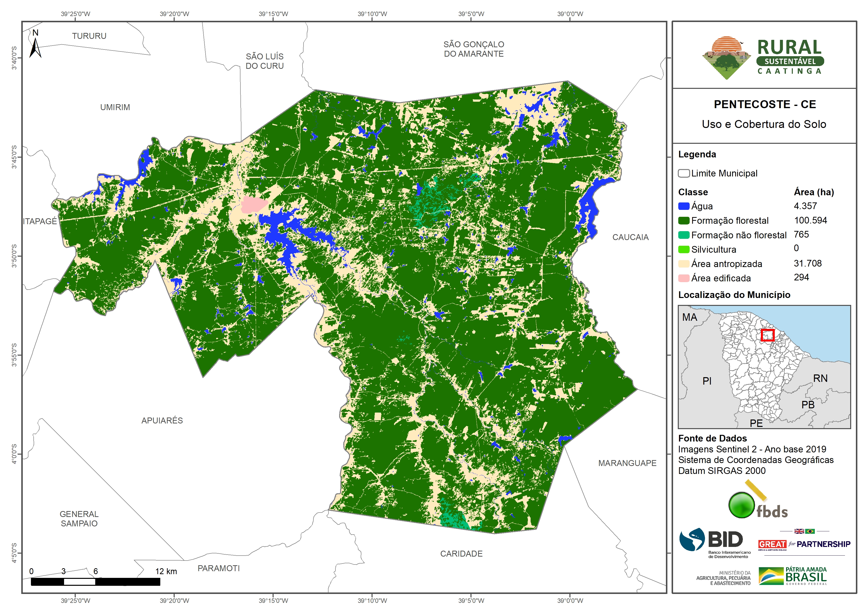This screenshot has height=614, width=868.
Task: Click the Pátria Amada Brasil logo
Action: [792, 576]
